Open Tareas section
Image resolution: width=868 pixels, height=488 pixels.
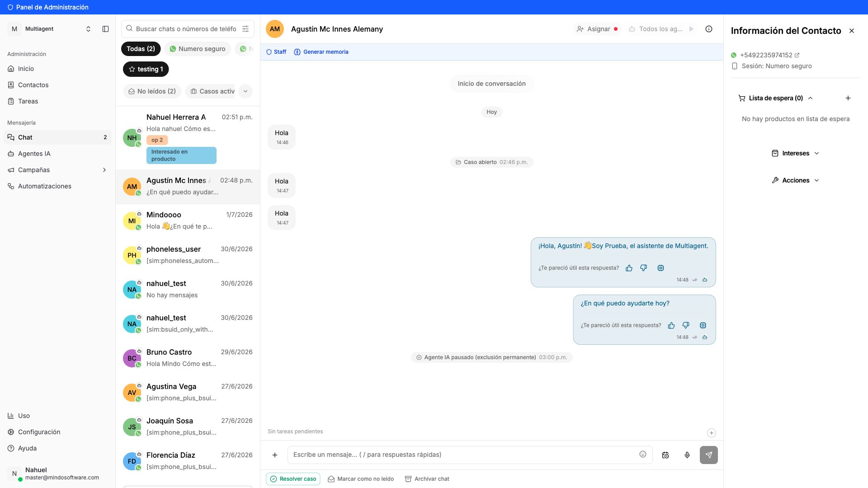click(58, 101)
